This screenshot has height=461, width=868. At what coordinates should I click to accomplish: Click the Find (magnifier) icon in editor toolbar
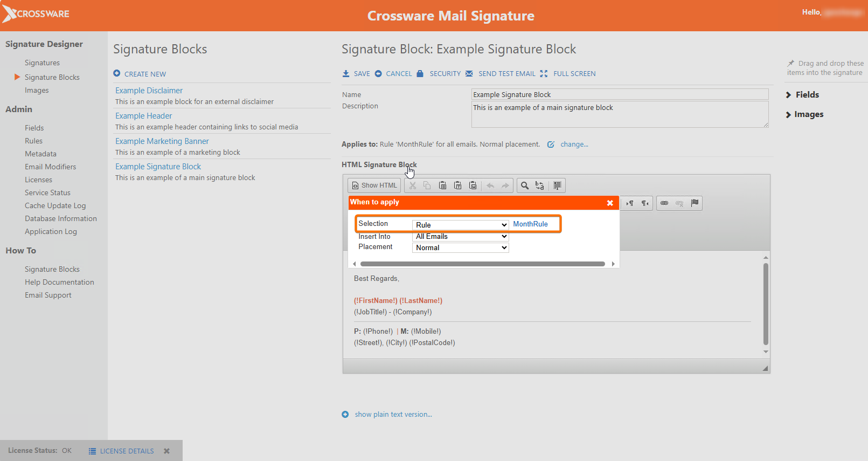point(524,185)
